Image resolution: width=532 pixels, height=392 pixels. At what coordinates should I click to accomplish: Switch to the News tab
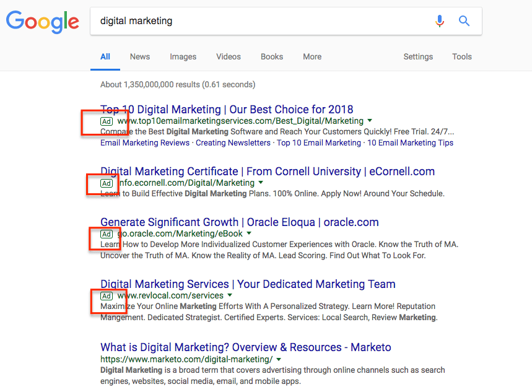coord(140,57)
